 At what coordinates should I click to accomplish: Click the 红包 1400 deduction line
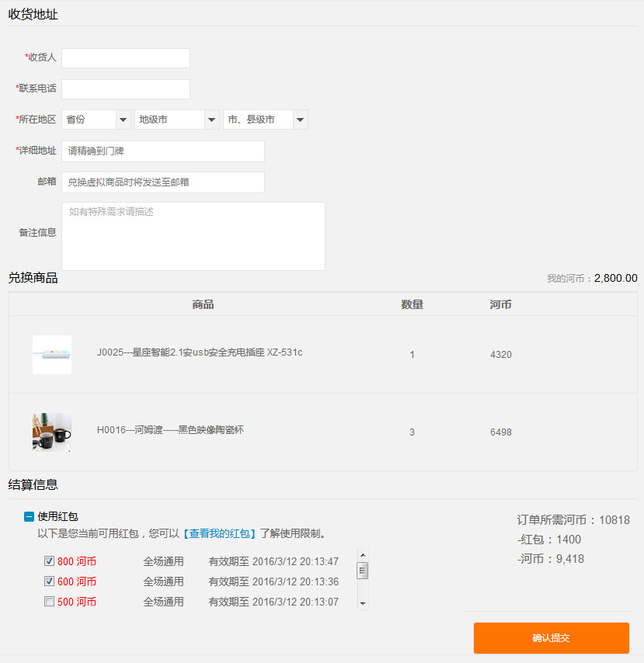[549, 540]
